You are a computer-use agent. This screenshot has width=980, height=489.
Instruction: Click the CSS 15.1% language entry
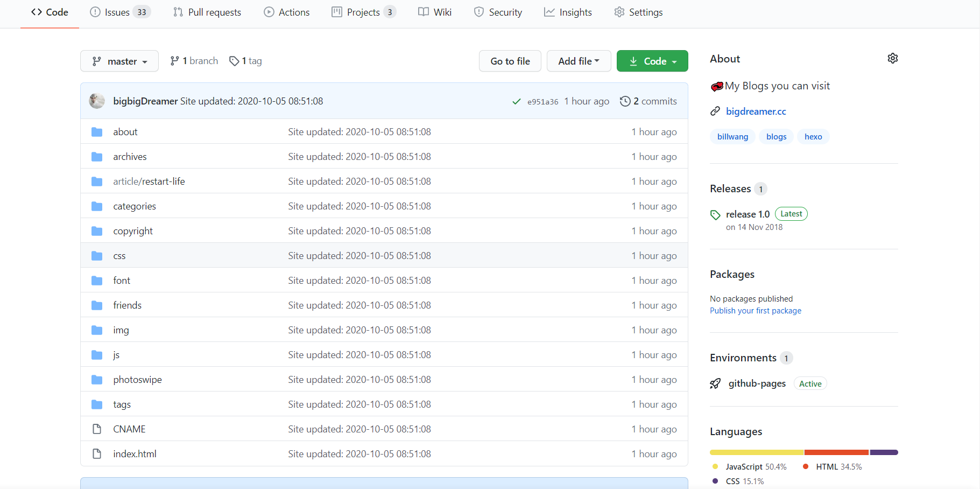(738, 481)
